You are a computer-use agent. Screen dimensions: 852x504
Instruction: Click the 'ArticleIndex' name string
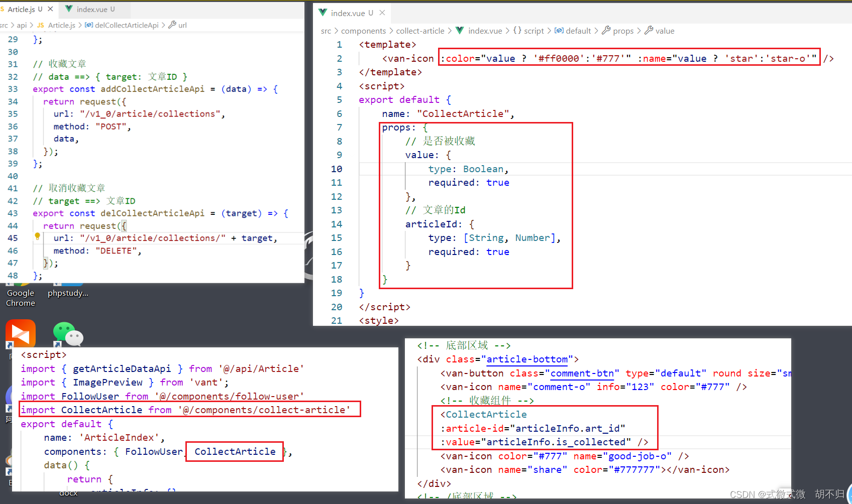[120, 438]
